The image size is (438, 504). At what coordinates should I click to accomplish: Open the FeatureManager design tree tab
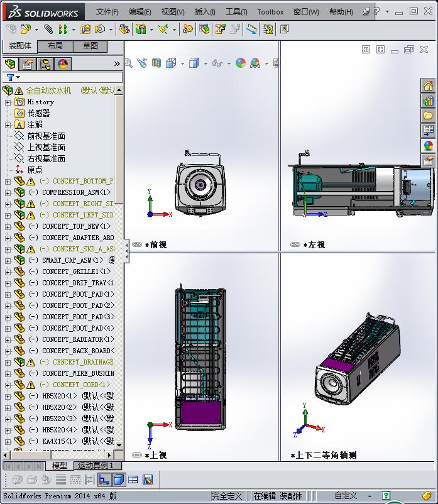click(x=10, y=64)
